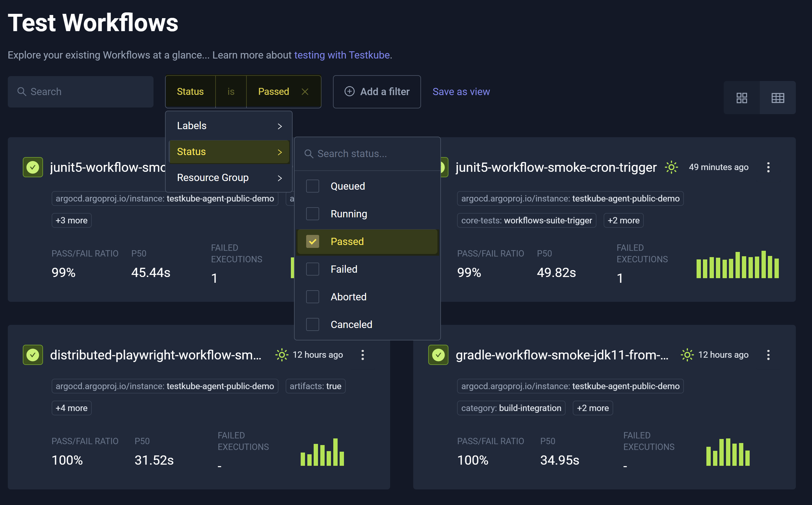Click the green passed icon on distributed-playwright-workflow

click(32, 355)
